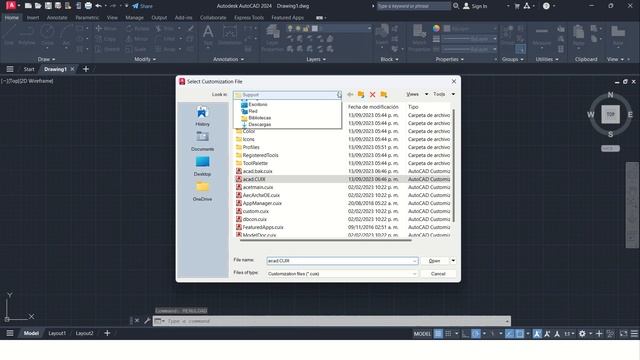The height and width of the screenshot is (360, 640).
Task: Toggle polar tracking in status bar
Action: tap(476, 333)
